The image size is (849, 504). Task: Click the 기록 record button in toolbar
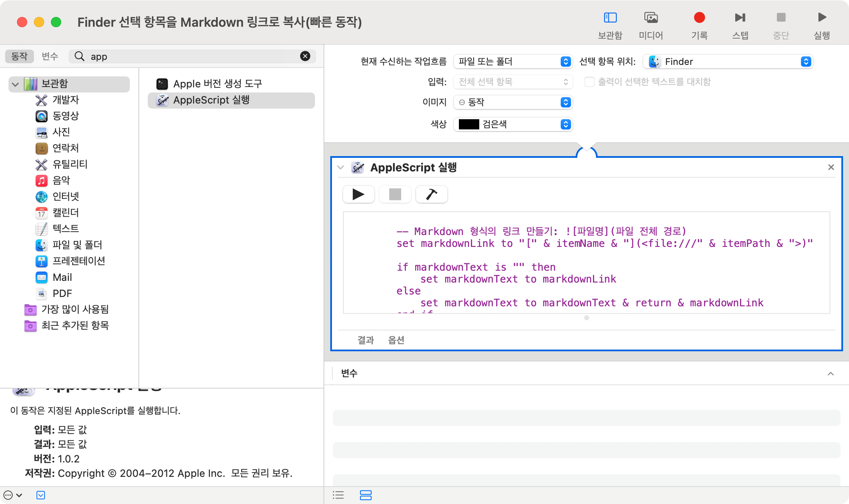699,18
